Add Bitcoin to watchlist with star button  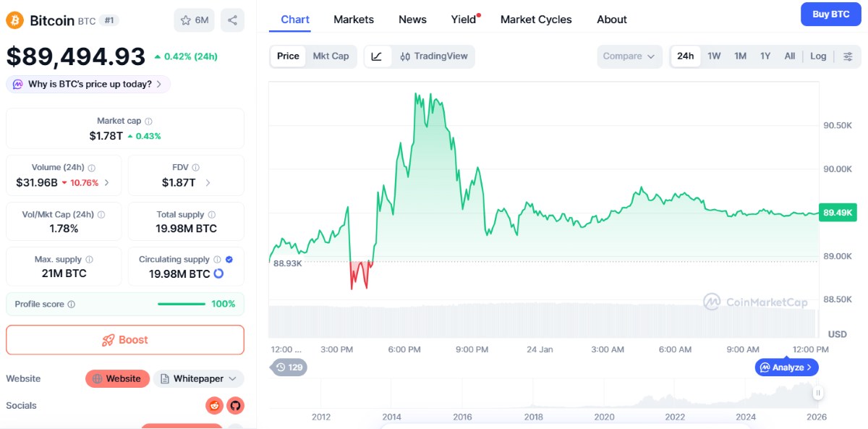[x=194, y=20]
